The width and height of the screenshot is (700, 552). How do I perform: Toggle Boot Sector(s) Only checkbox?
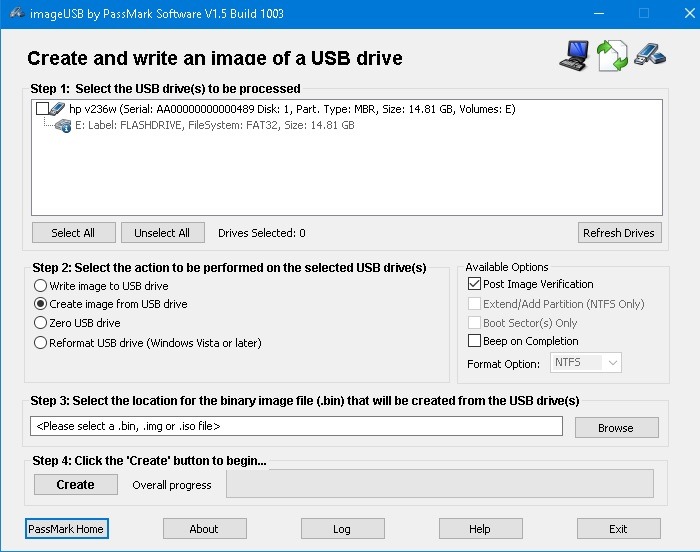(x=474, y=322)
